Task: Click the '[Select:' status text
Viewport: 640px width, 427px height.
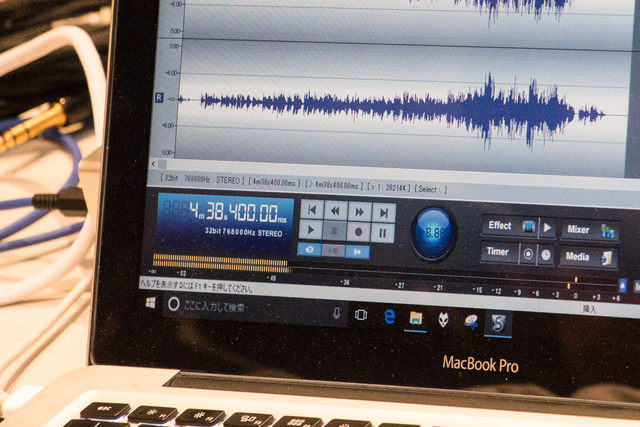Action: (431, 189)
